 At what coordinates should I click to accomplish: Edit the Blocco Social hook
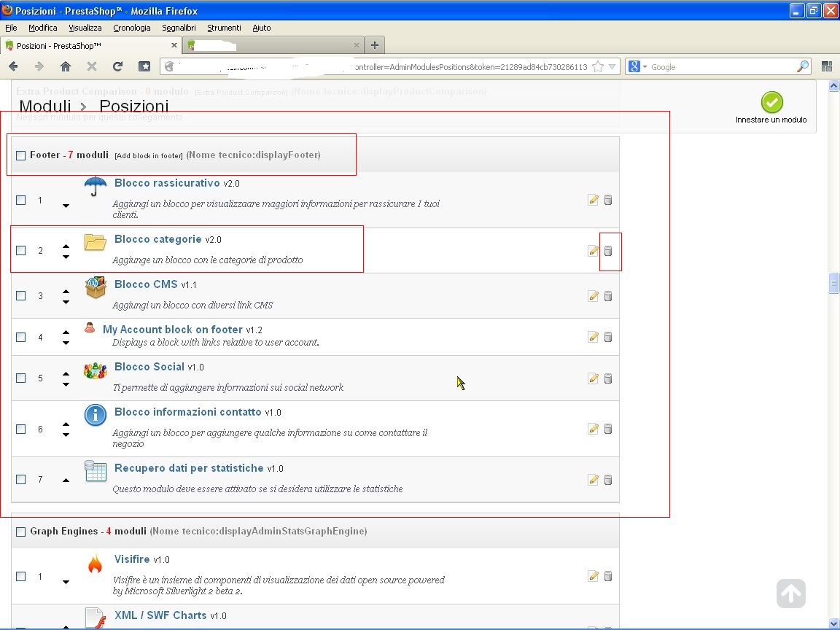pyautogui.click(x=593, y=378)
